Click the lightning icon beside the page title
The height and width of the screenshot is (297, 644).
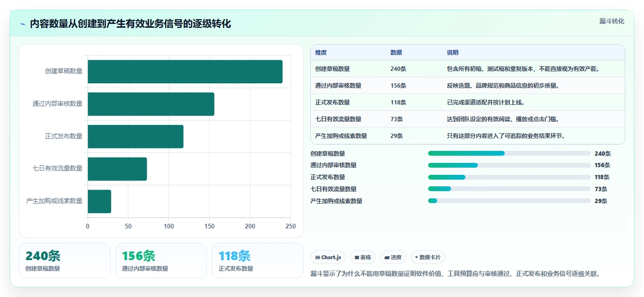point(23,24)
